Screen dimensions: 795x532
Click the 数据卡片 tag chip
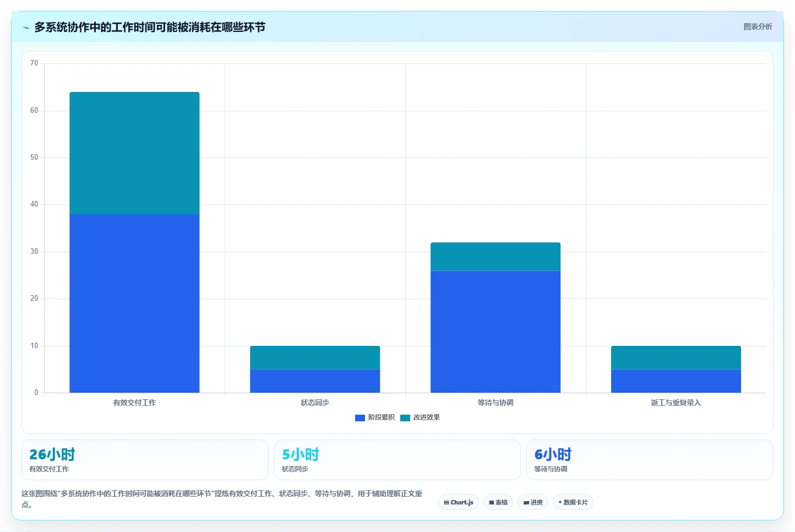[x=573, y=502]
